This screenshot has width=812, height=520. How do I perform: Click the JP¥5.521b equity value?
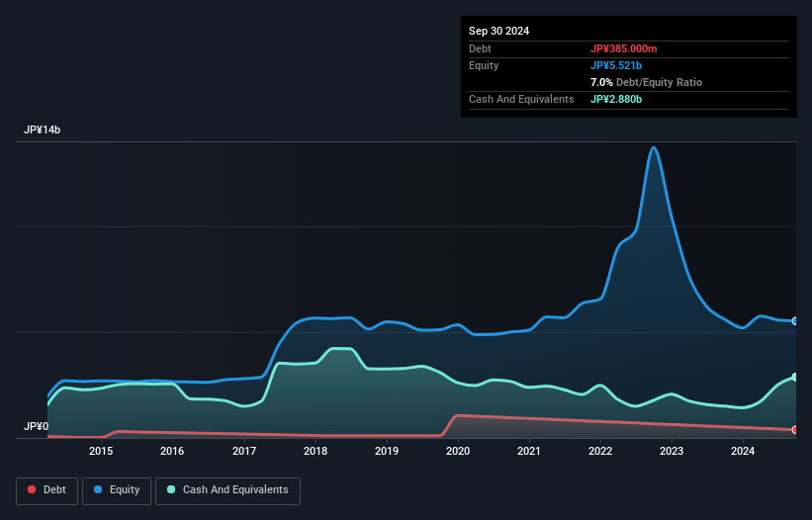[x=616, y=65]
